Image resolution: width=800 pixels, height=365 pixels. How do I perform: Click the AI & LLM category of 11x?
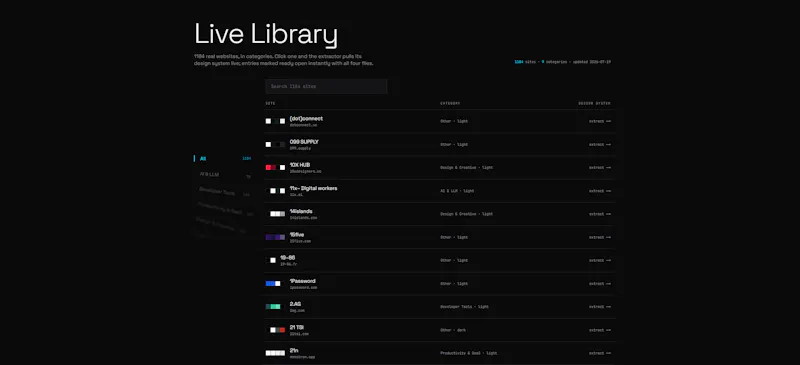(457, 191)
